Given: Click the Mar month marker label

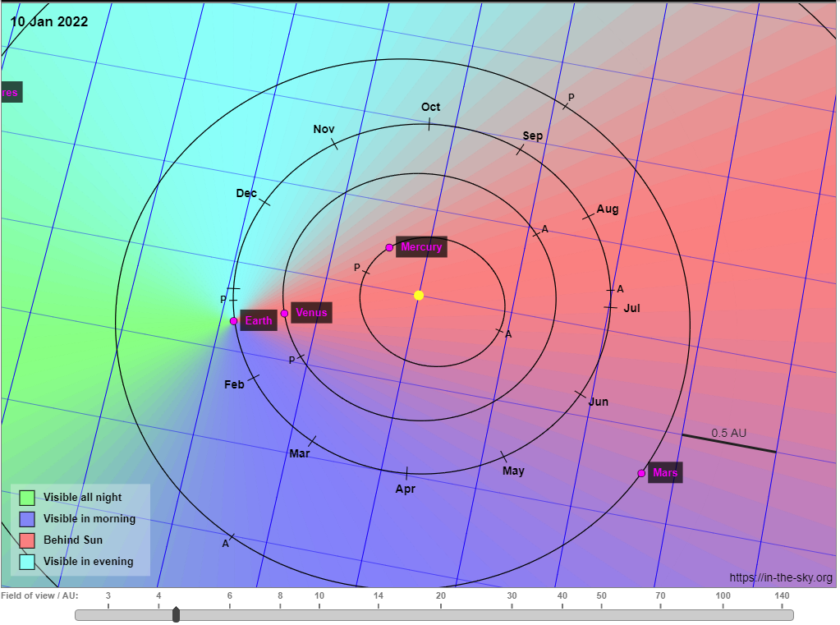Looking at the screenshot, I should [300, 453].
